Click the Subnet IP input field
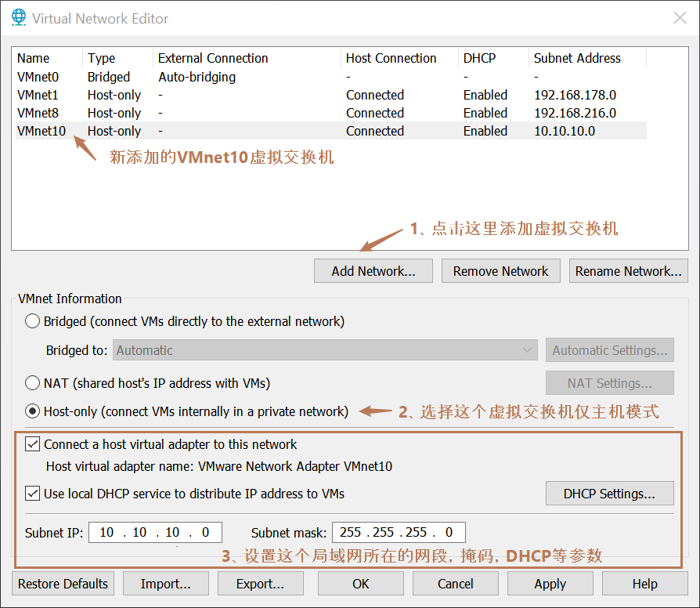Viewport: 700px width, 608px height. 155,533
